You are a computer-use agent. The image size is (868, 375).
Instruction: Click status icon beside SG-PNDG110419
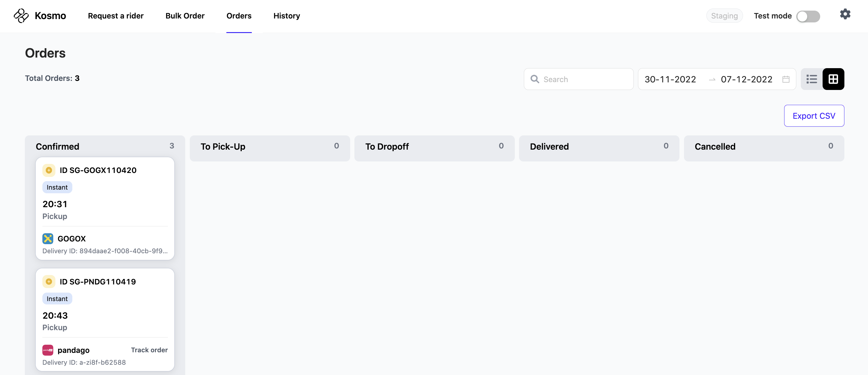(x=49, y=282)
